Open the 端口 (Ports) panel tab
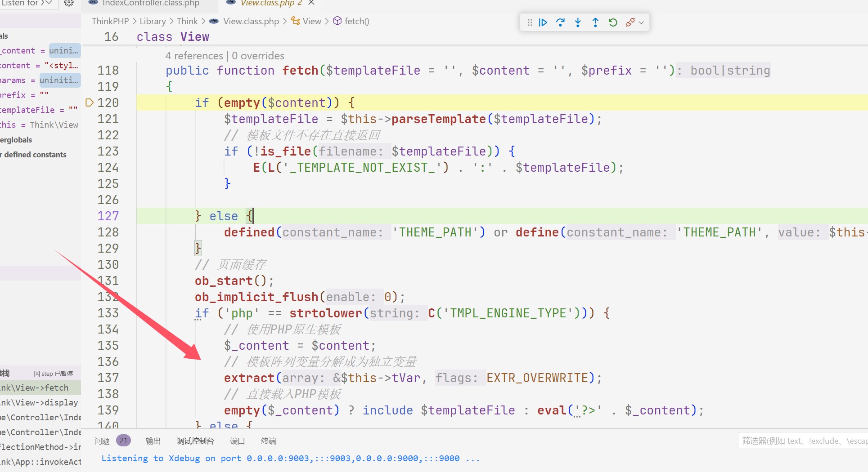This screenshot has height=472, width=868. pyautogui.click(x=237, y=441)
